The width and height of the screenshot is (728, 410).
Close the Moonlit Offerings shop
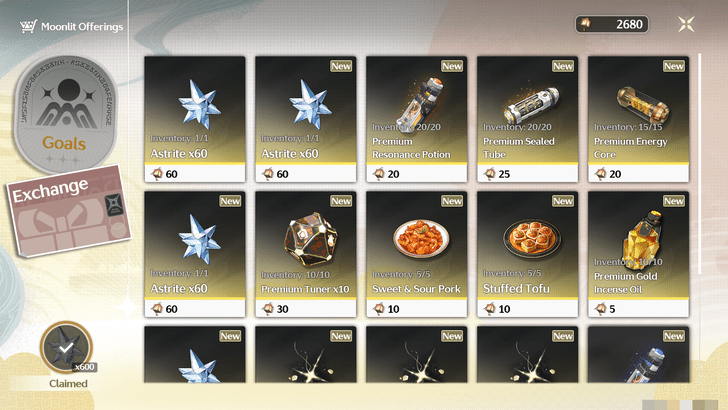pyautogui.click(x=686, y=24)
